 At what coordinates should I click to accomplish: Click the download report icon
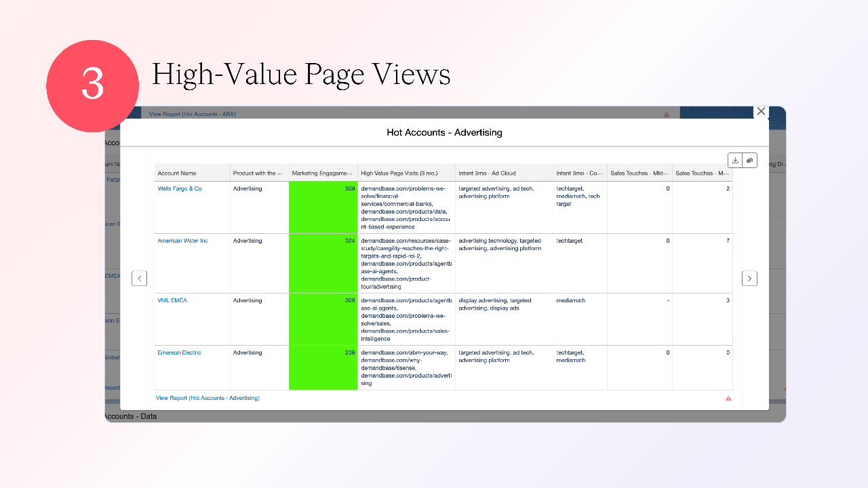click(x=735, y=161)
